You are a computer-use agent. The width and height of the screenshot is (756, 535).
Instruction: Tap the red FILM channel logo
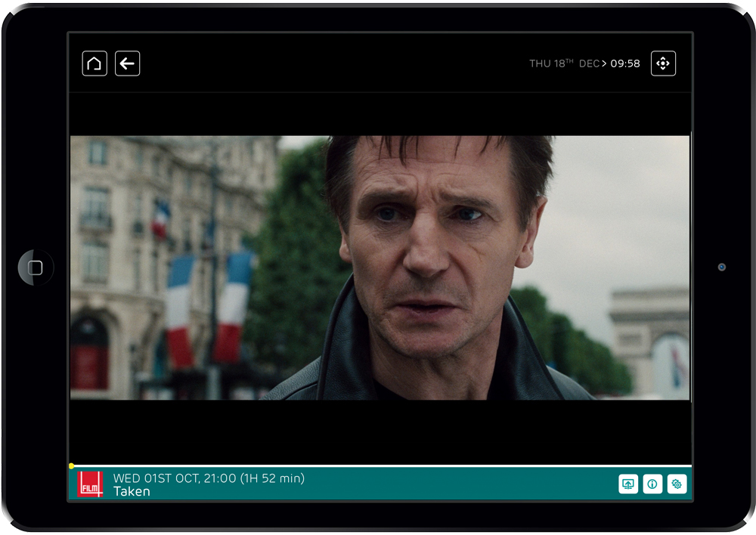(x=90, y=484)
